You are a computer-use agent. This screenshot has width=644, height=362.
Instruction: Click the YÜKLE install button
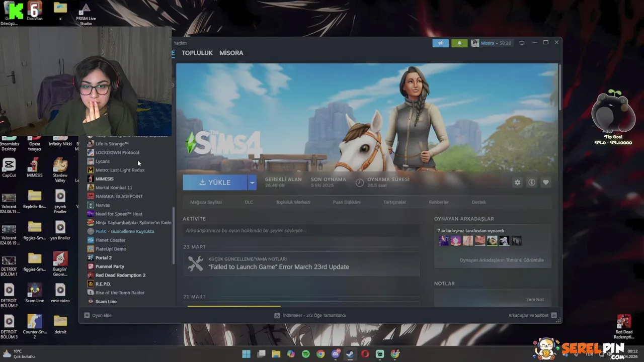tap(215, 183)
